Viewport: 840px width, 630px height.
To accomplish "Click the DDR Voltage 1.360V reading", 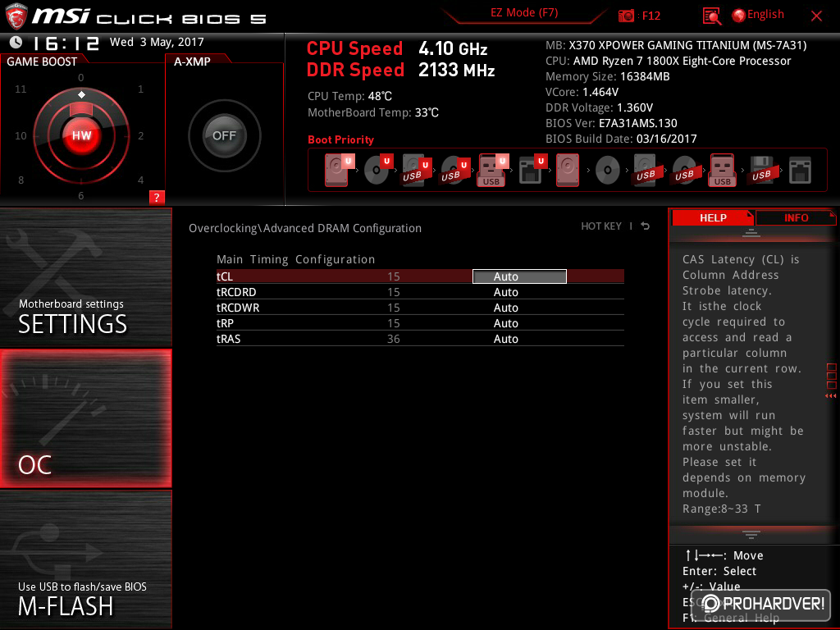I will pos(599,107).
